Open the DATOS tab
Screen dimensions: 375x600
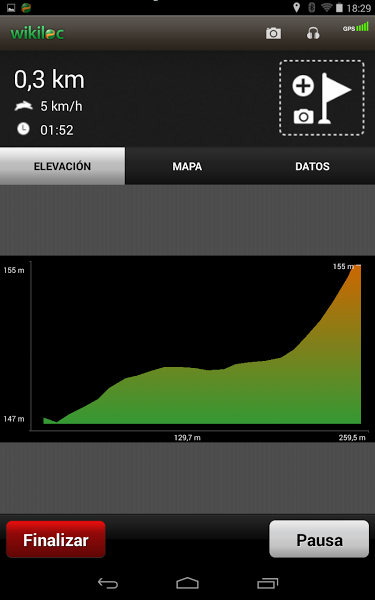312,166
